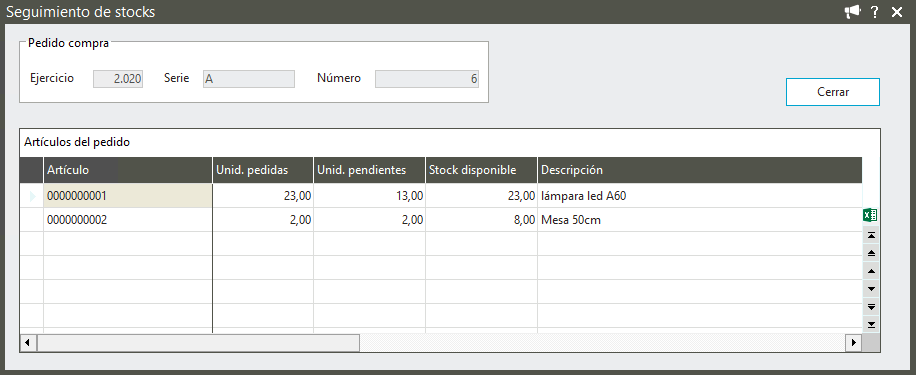Click the Unid. pendientes column header

click(x=369, y=170)
